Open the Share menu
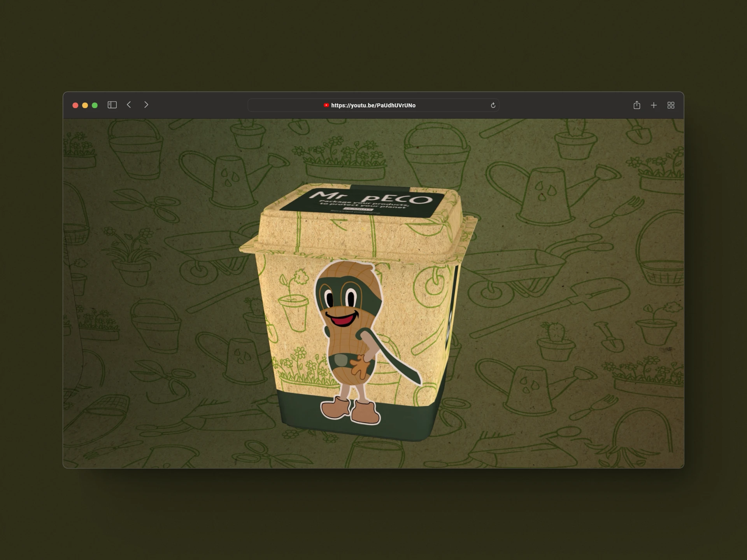The image size is (747, 560). 637,105
